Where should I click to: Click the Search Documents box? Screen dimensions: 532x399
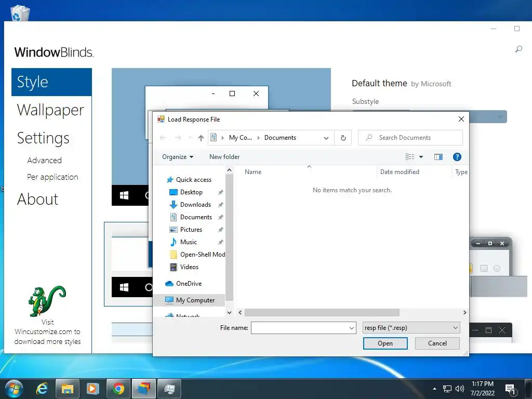pyautogui.click(x=410, y=138)
